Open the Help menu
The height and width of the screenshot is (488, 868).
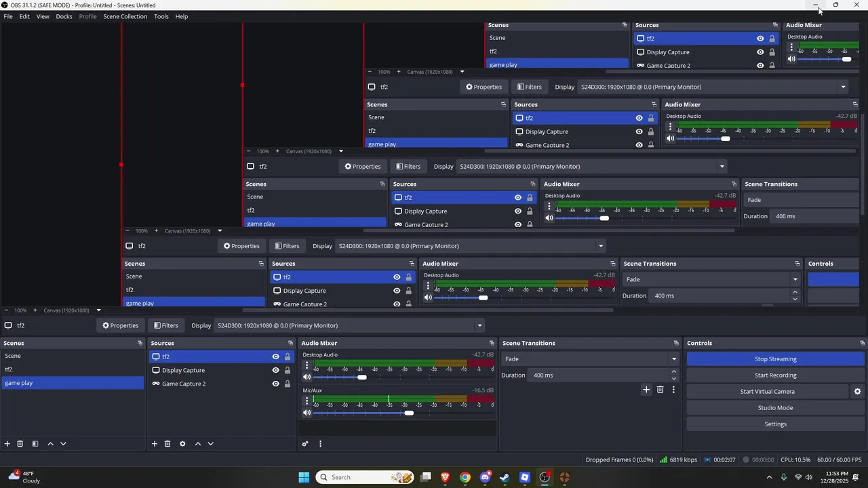(182, 16)
